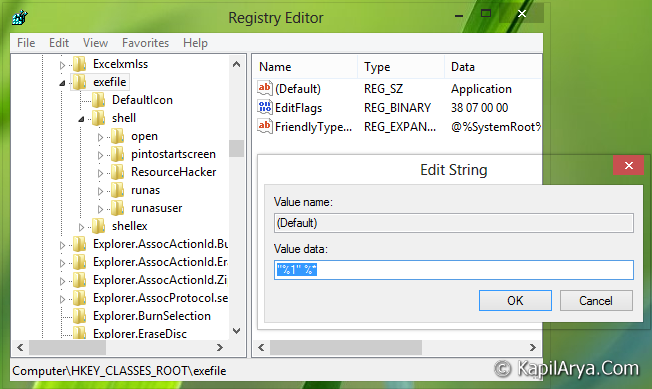
Task: Click the tree pane scroll down arrow
Action: click(x=237, y=331)
